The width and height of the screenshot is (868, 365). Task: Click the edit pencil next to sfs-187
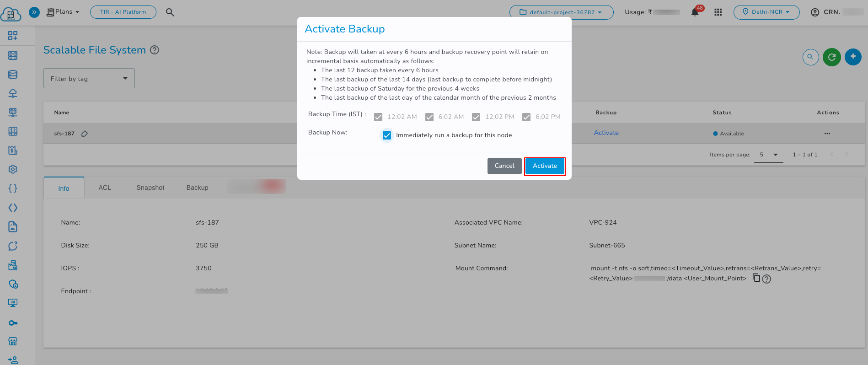pyautogui.click(x=85, y=134)
